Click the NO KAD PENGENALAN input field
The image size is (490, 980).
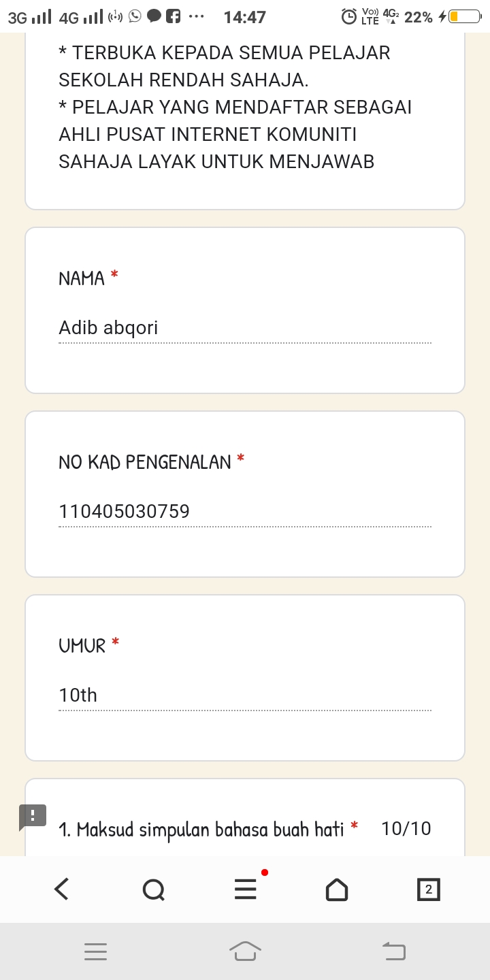click(x=245, y=512)
